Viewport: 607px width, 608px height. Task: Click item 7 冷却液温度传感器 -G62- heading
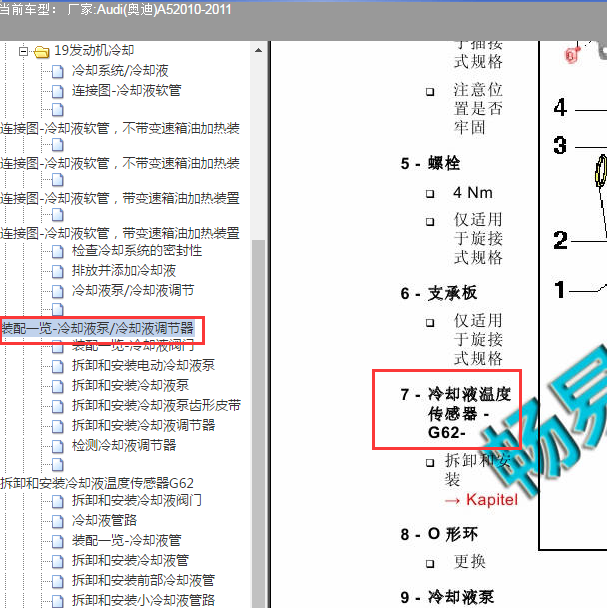click(456, 413)
